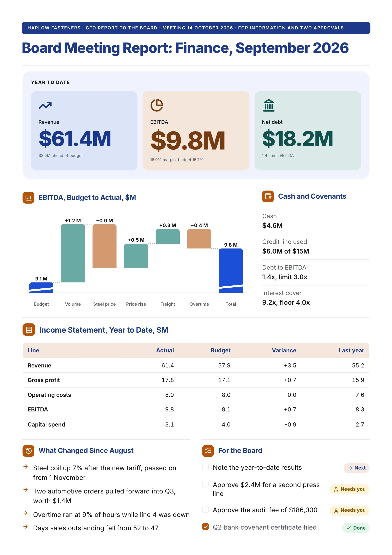Click the checklist icon beside For the Board
The height and width of the screenshot is (555, 392).
(208, 451)
